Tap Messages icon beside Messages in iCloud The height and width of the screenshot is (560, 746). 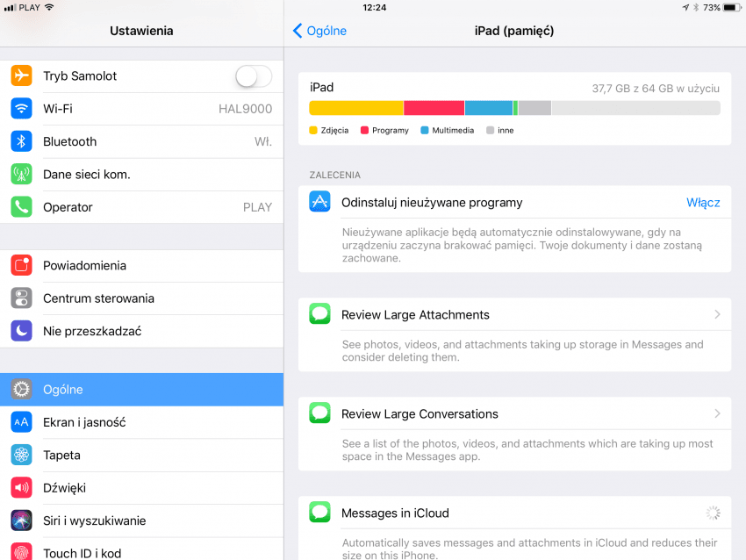(319, 512)
